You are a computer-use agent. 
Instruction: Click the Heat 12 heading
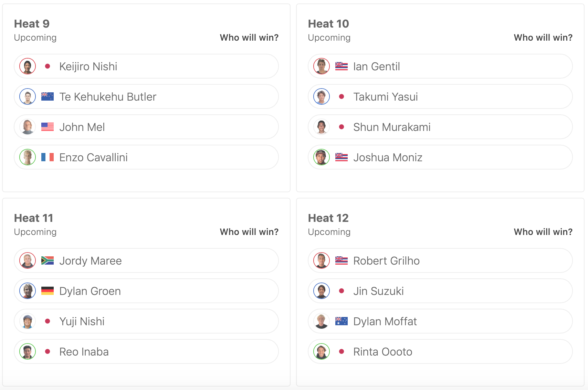[x=328, y=218]
